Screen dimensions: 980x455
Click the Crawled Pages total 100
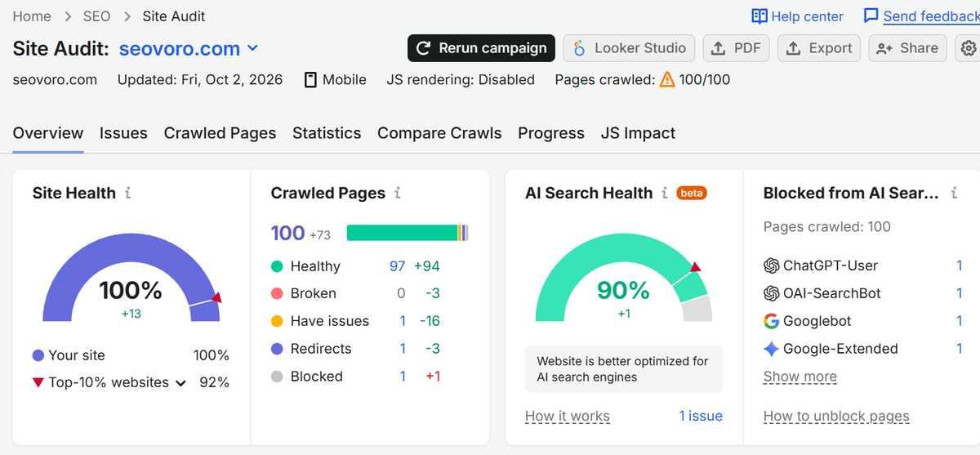click(x=287, y=234)
